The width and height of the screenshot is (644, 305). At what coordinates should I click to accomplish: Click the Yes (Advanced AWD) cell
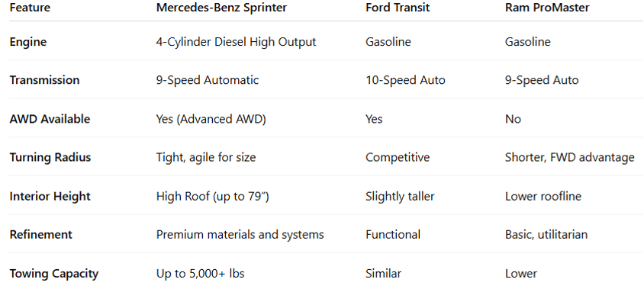[x=211, y=119]
